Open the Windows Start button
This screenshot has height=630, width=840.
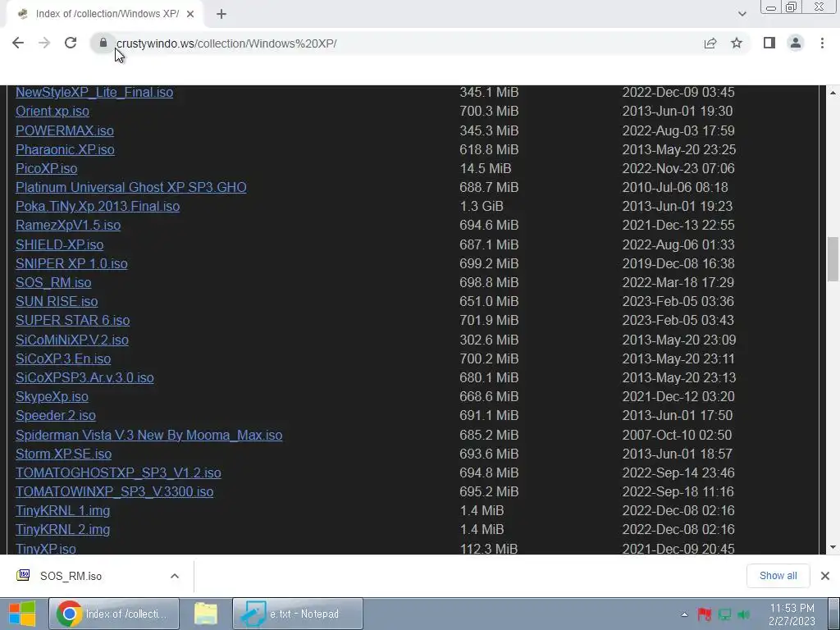click(22, 614)
